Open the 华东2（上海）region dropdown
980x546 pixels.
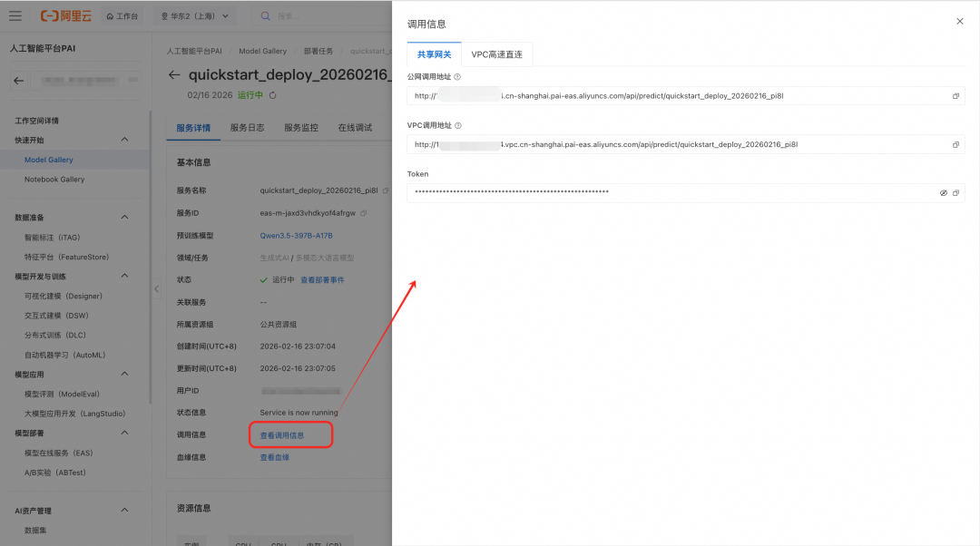[194, 14]
